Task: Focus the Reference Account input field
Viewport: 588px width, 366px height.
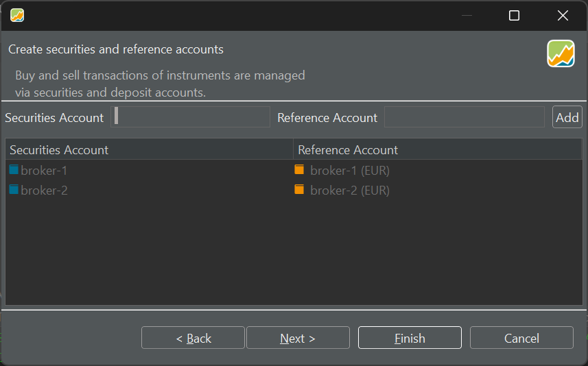Action: point(464,117)
